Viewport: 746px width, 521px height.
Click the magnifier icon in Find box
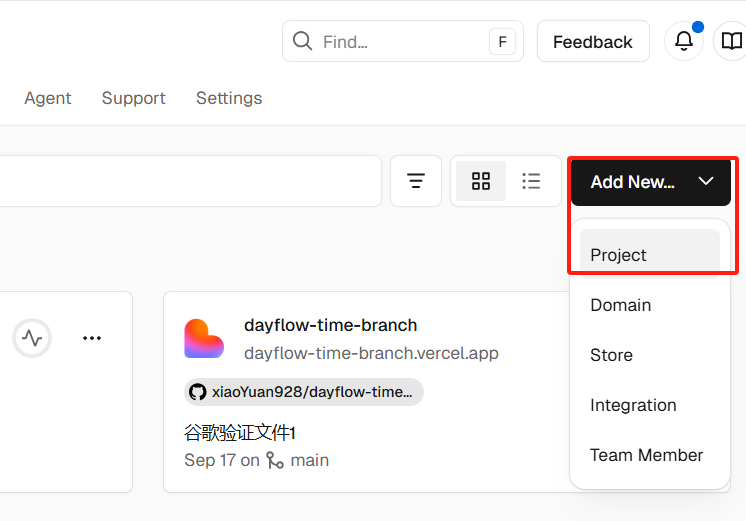302,41
